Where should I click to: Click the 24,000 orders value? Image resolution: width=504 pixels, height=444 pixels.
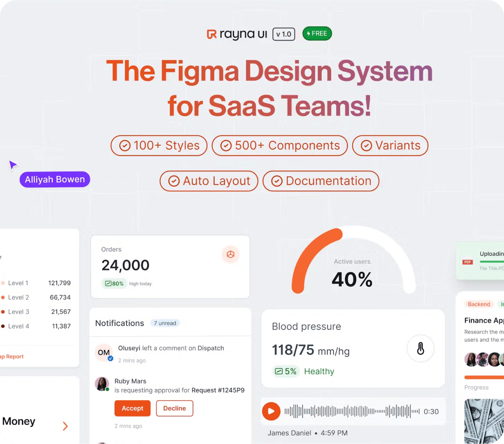pos(126,265)
